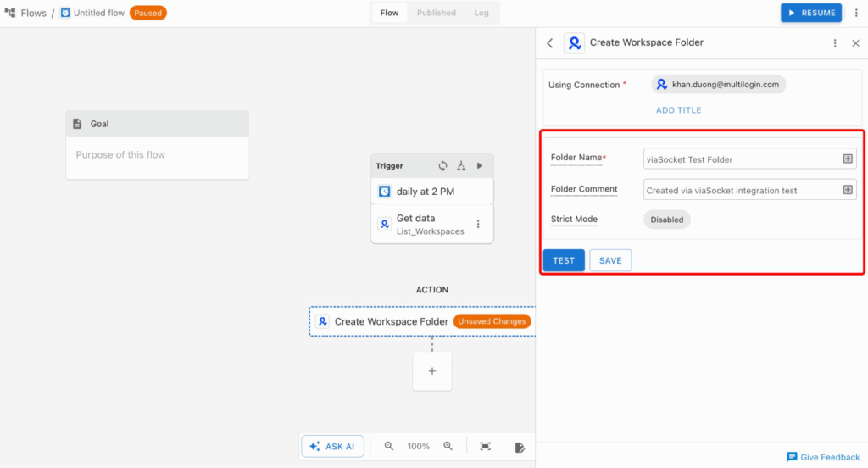Open the panel three-dot options menu
868x468 pixels.
coord(835,43)
